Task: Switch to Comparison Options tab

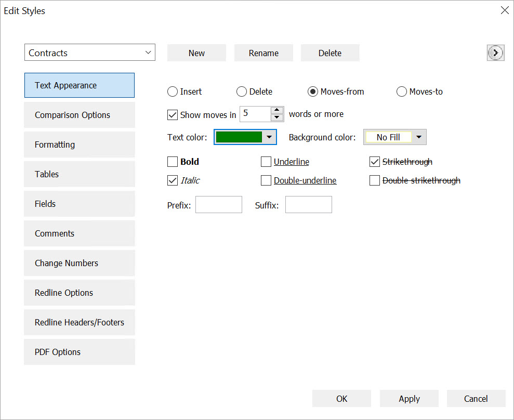Action: click(80, 115)
